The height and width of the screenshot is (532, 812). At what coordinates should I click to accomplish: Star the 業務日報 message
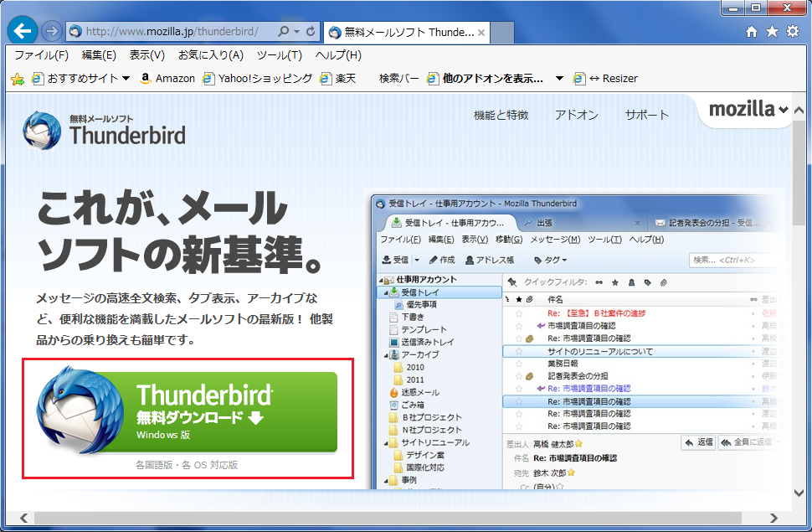pos(519,364)
